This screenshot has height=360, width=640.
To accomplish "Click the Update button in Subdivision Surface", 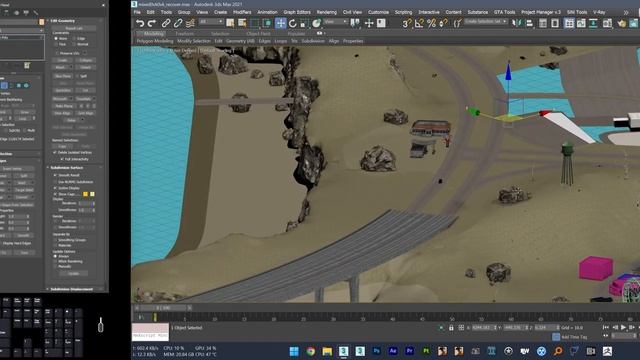I will coord(74,273).
